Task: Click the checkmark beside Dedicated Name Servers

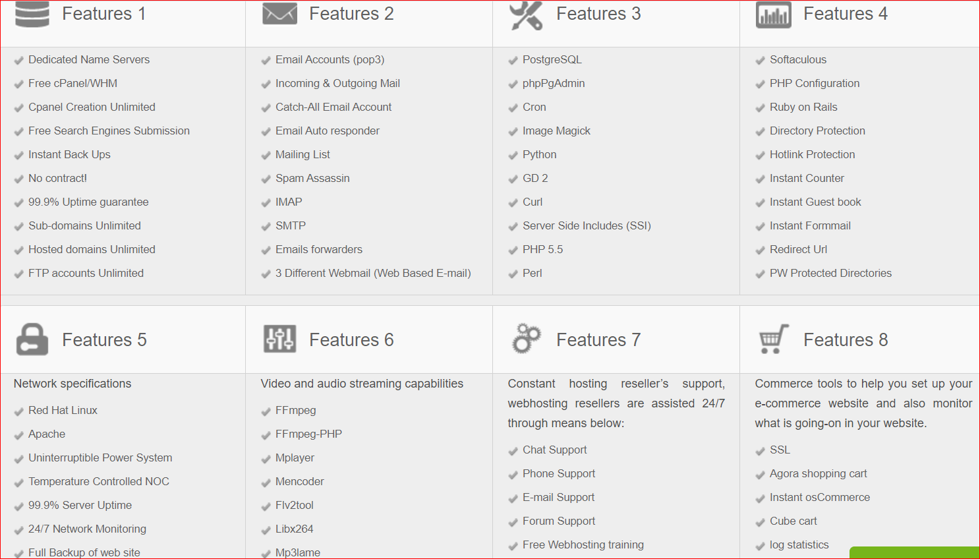Action: (19, 61)
